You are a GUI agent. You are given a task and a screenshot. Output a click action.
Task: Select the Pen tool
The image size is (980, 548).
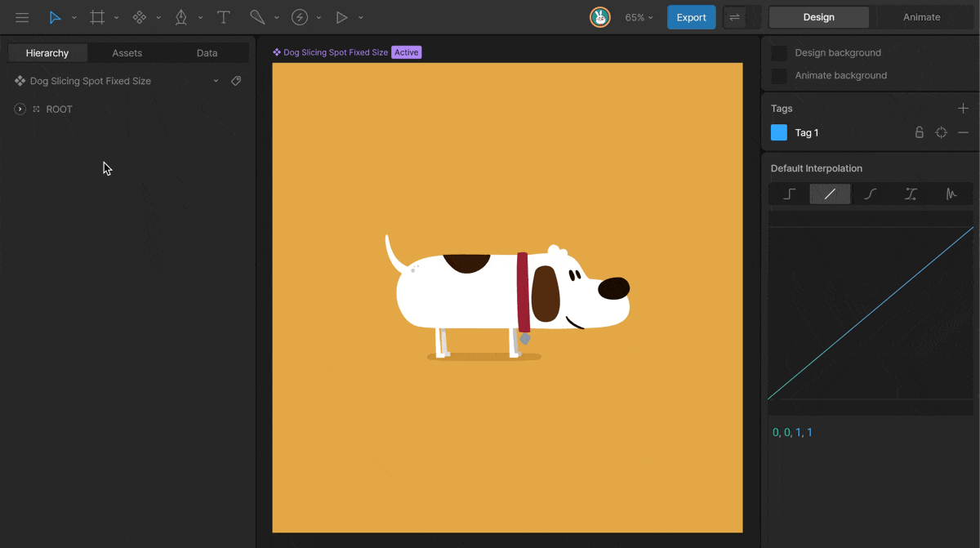[x=181, y=17]
